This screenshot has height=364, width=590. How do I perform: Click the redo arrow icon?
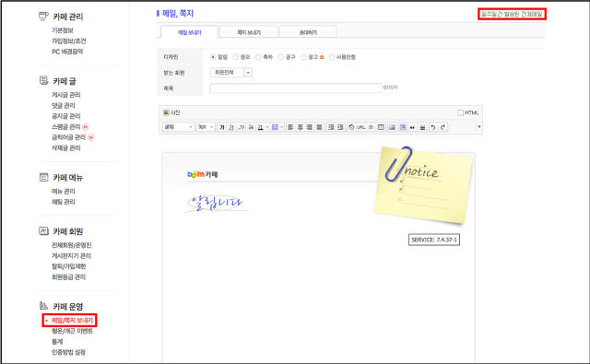pyautogui.click(x=443, y=127)
